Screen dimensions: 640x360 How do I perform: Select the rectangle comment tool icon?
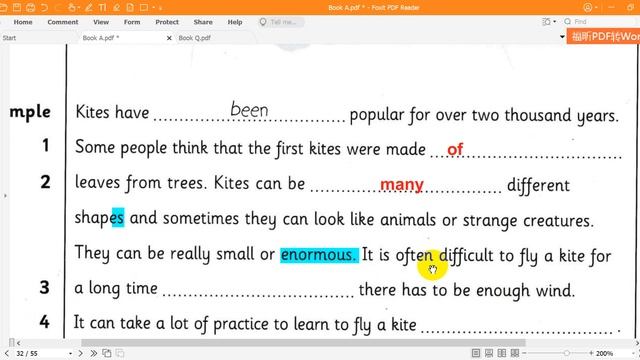pyautogui.click(x=144, y=7)
